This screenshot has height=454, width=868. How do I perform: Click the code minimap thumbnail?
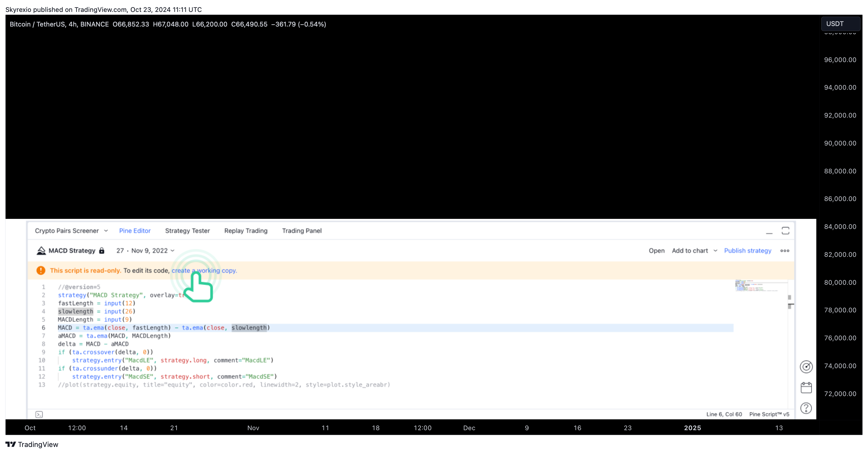tap(756, 286)
